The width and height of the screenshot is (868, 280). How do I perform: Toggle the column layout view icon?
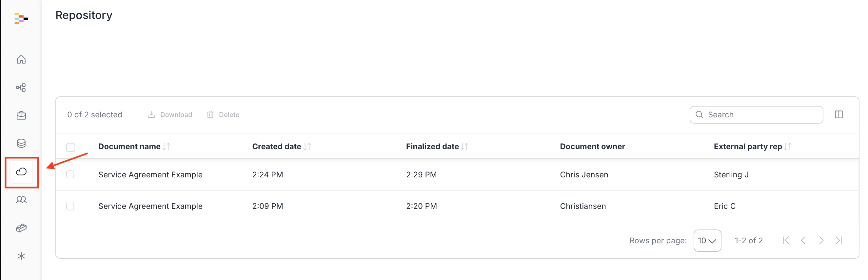(839, 114)
